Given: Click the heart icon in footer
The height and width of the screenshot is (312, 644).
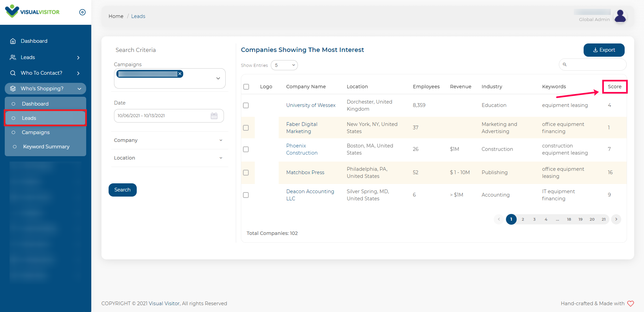Looking at the screenshot, I should click(630, 304).
